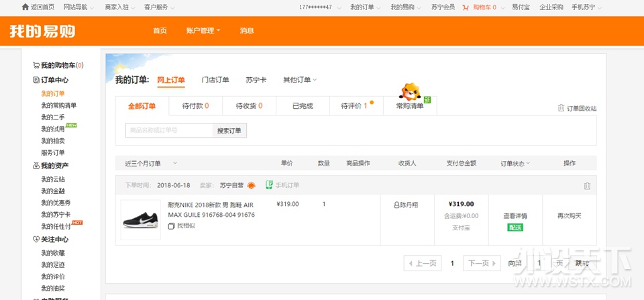Viewport: 644px width, 300px height.
Task: Click the order search input field
Action: coord(169,130)
